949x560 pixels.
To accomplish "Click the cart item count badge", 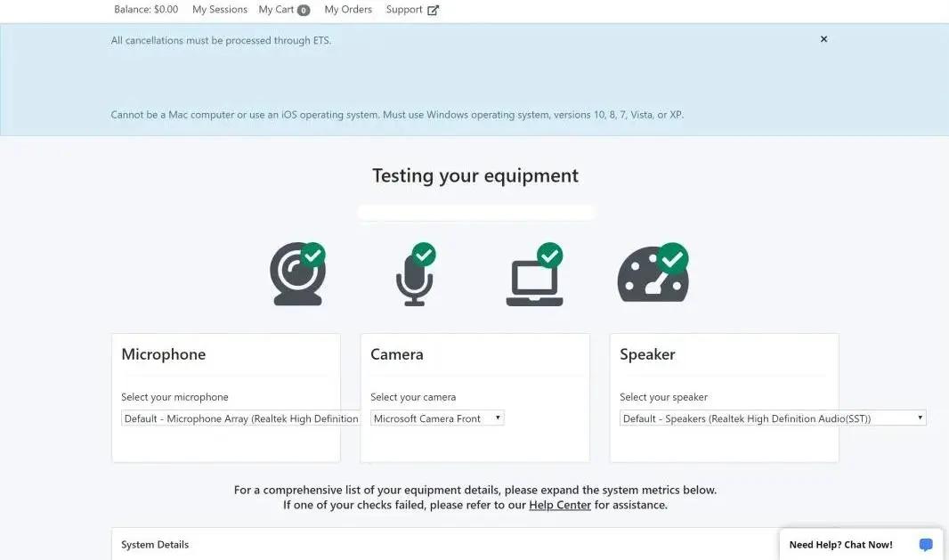I will pyautogui.click(x=304, y=11).
